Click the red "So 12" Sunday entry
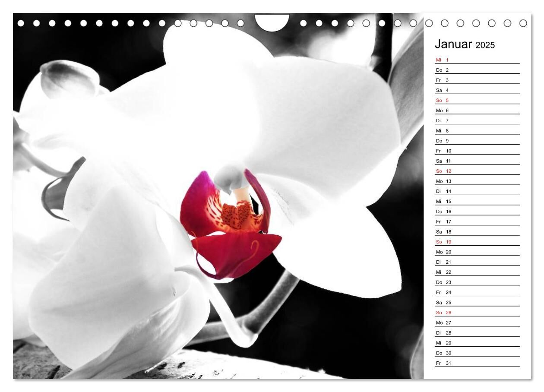 point(443,171)
